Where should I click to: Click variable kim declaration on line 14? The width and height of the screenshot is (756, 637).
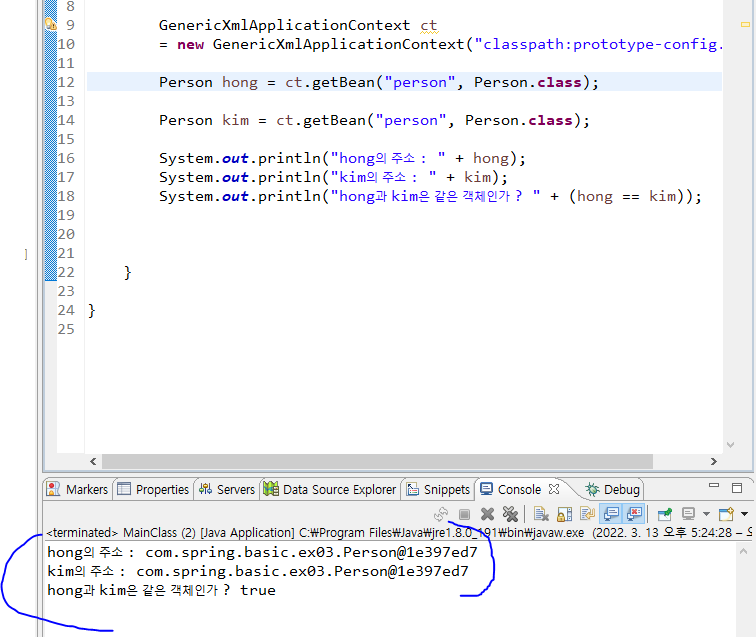coord(235,120)
